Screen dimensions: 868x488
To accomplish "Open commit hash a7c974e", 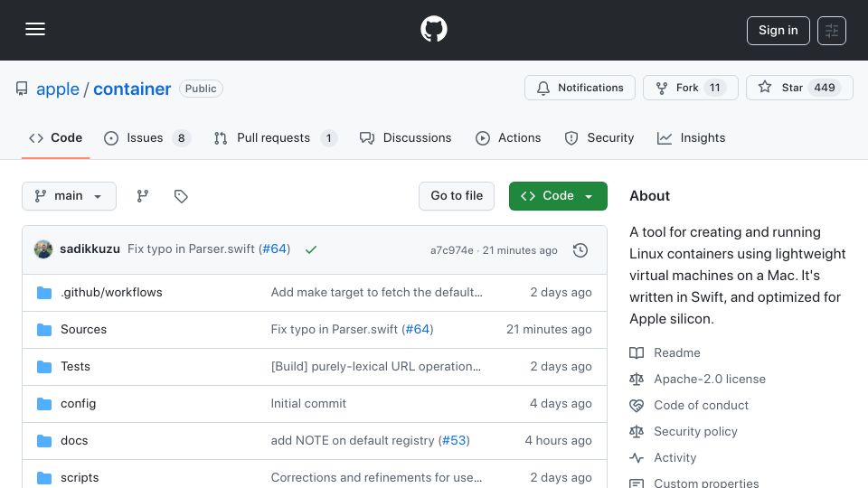I will (x=452, y=250).
